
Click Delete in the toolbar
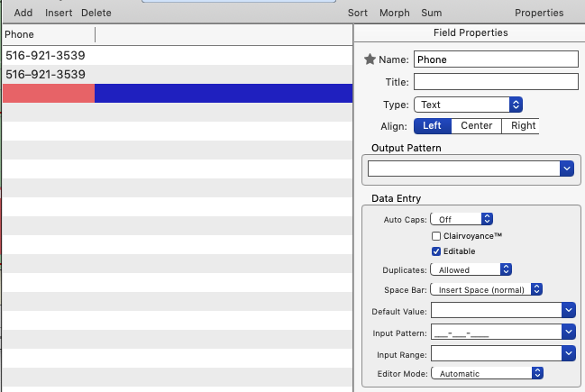tap(96, 13)
